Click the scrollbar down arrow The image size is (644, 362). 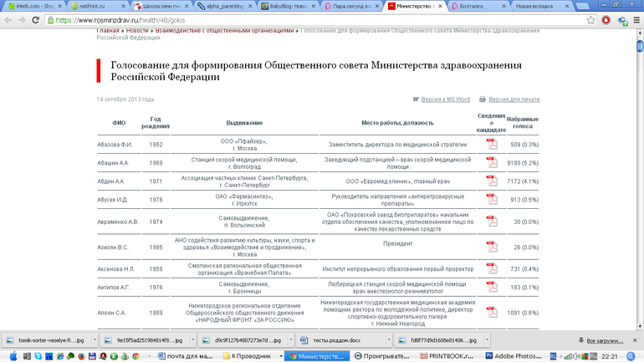coord(640,326)
